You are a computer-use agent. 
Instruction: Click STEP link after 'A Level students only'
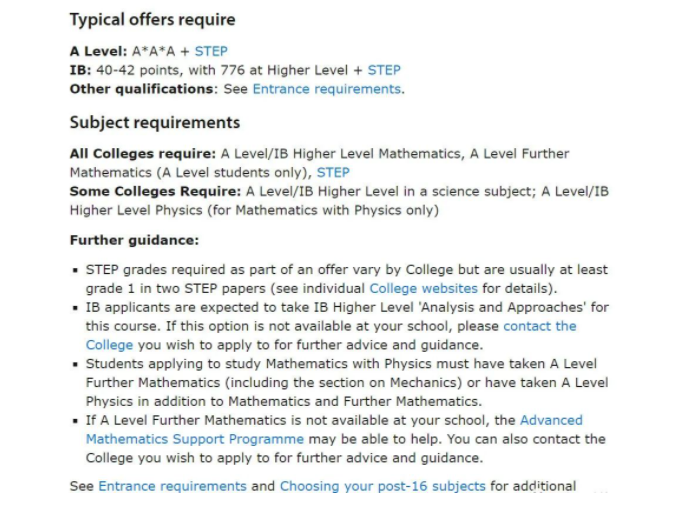point(333,172)
